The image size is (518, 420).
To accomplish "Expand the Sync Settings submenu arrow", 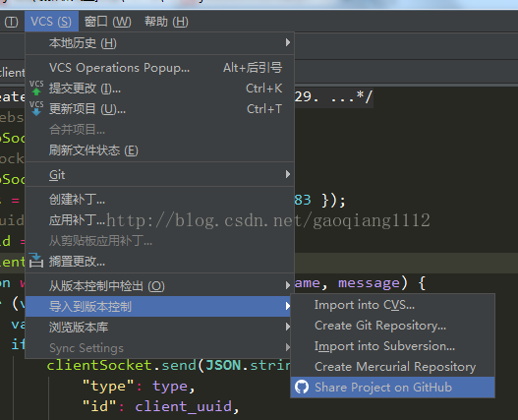I will click(x=288, y=347).
